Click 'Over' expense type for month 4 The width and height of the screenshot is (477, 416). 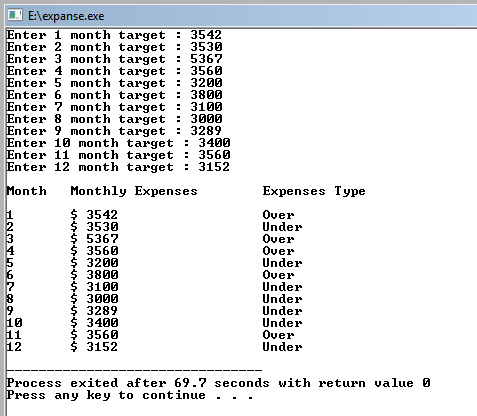(x=278, y=251)
